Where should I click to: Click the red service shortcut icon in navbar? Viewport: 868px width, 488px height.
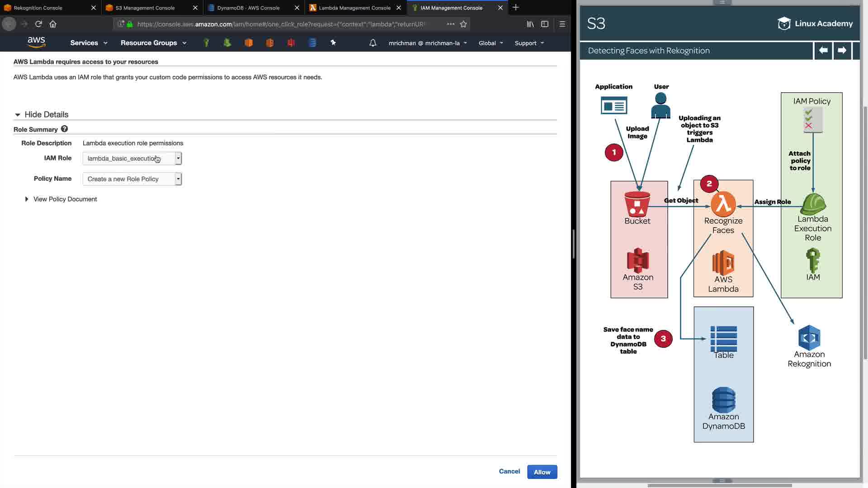291,43
